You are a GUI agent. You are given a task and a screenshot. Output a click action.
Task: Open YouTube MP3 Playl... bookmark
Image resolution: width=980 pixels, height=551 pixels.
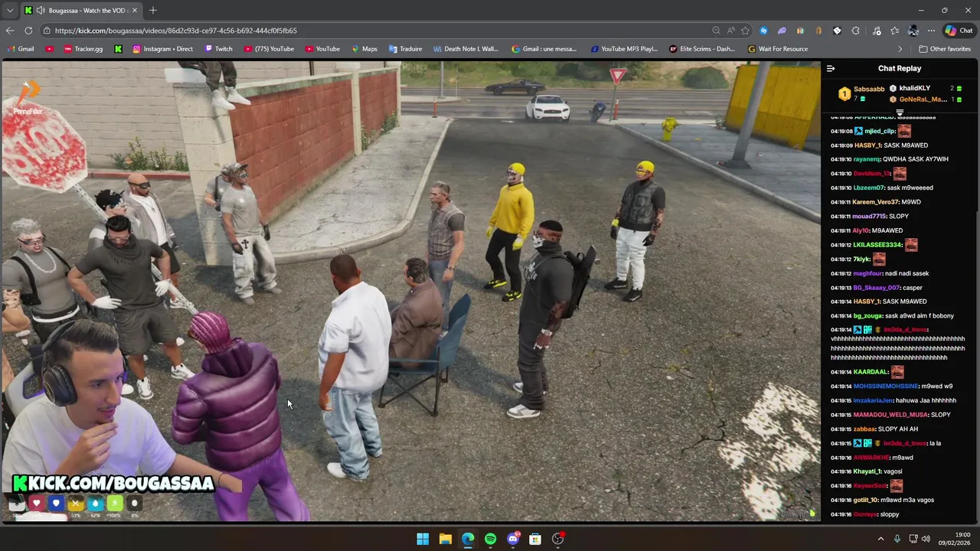tap(623, 49)
